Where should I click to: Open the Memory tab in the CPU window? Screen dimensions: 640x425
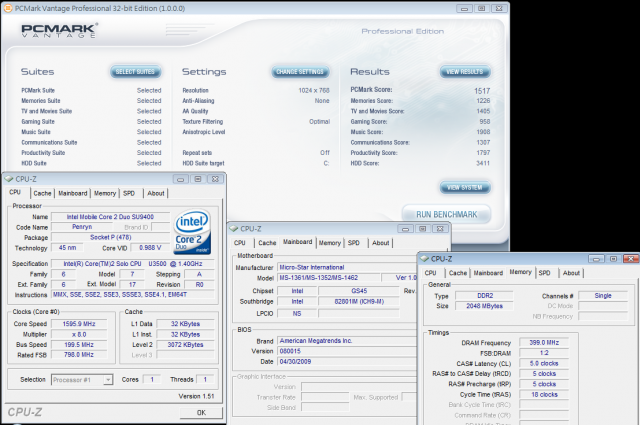105,193
